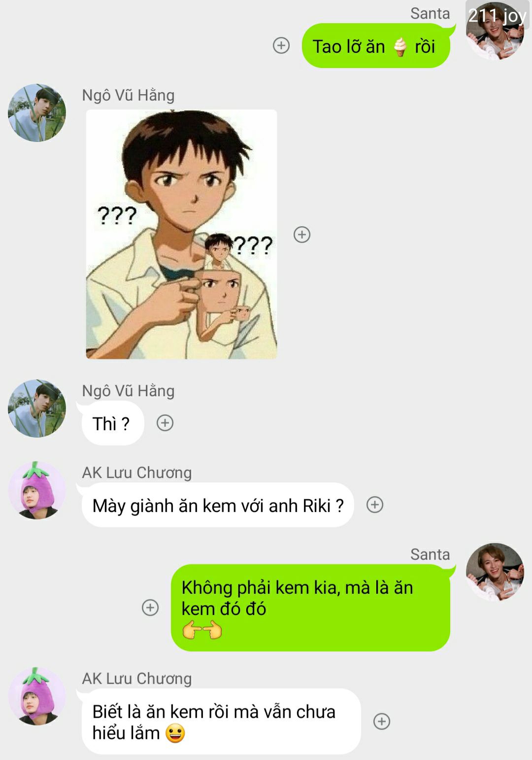The image size is (532, 760).
Task: Tap plus icon beside 'Biết là ăn kem rồi' message
Action: (382, 722)
